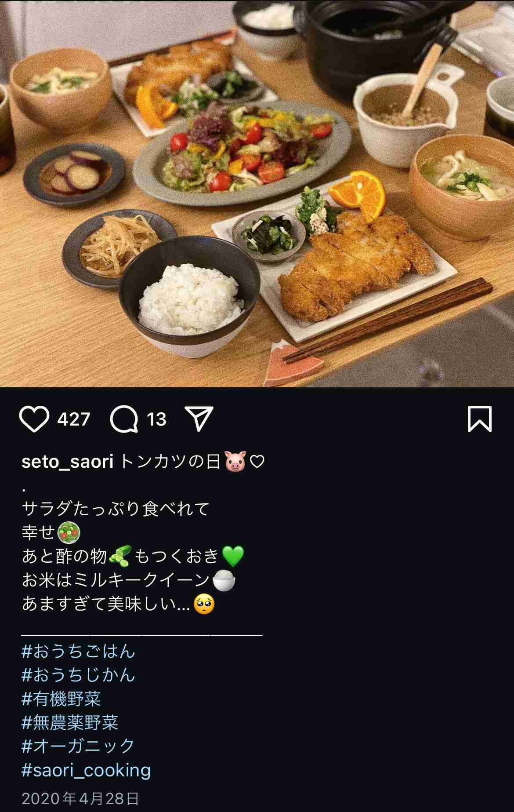Like the post with the heart icon
Screen dimensions: 514x812
pos(34,419)
